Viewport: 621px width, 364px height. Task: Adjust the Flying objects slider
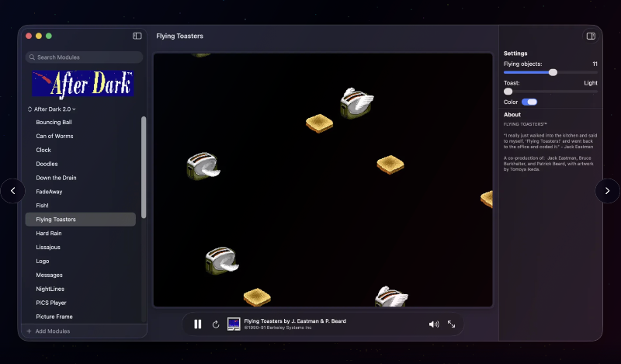pyautogui.click(x=550, y=72)
